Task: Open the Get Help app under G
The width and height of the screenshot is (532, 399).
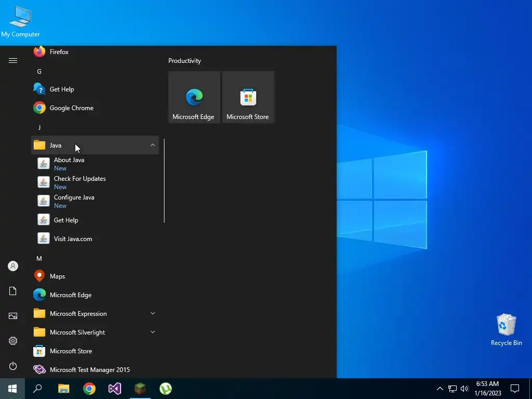Action: point(95,89)
